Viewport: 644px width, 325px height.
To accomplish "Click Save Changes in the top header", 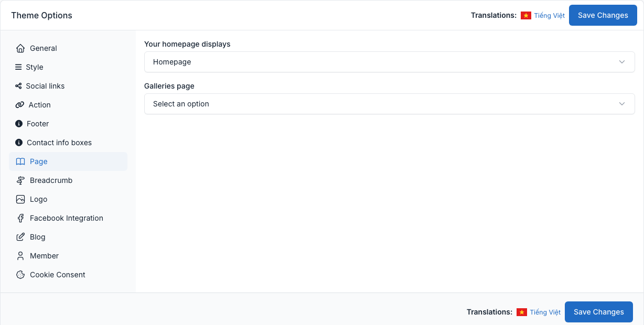I will coord(603,15).
